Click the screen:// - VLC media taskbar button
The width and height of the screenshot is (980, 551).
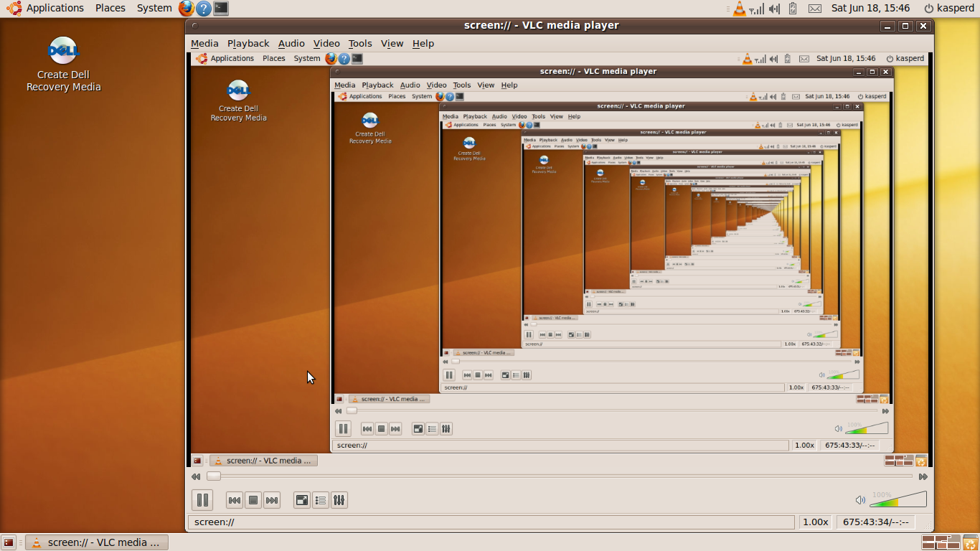pos(97,542)
